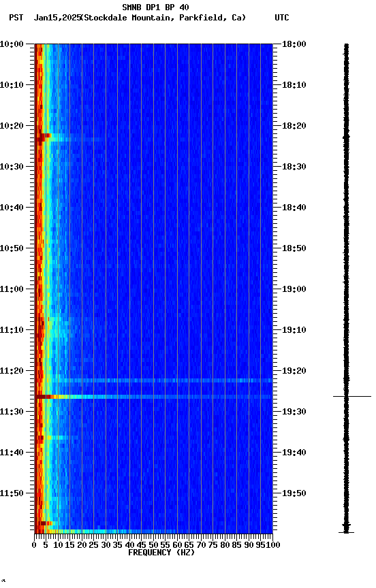This screenshot has width=376, height=588.
Task: Click the '11:40' PST time label
Action: (12, 453)
